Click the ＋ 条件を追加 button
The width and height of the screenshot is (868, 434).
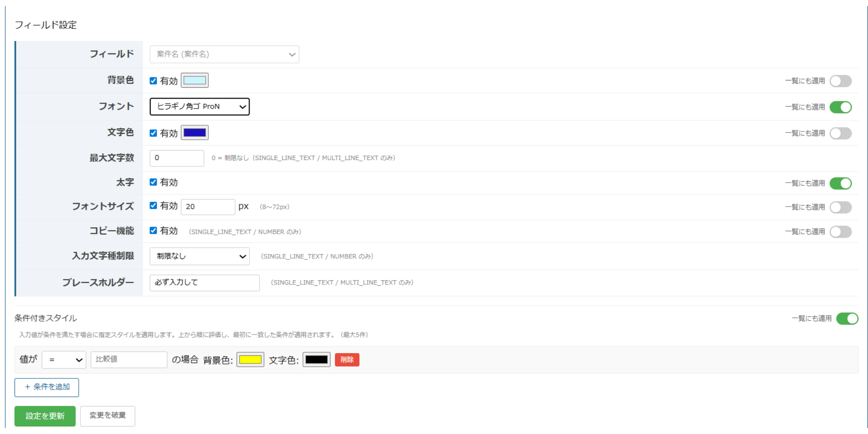pyautogui.click(x=47, y=387)
